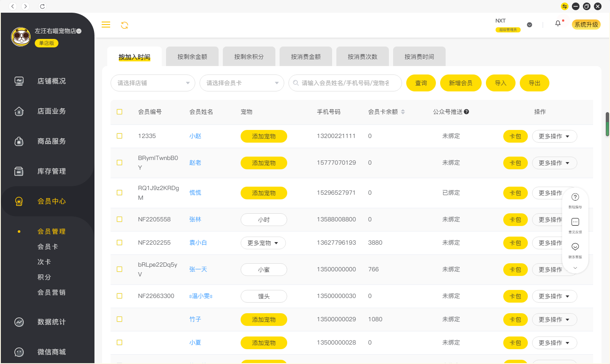This screenshot has height=364, width=610.
Task: Click 会员中心 lightbulb icon
Action: (x=19, y=201)
